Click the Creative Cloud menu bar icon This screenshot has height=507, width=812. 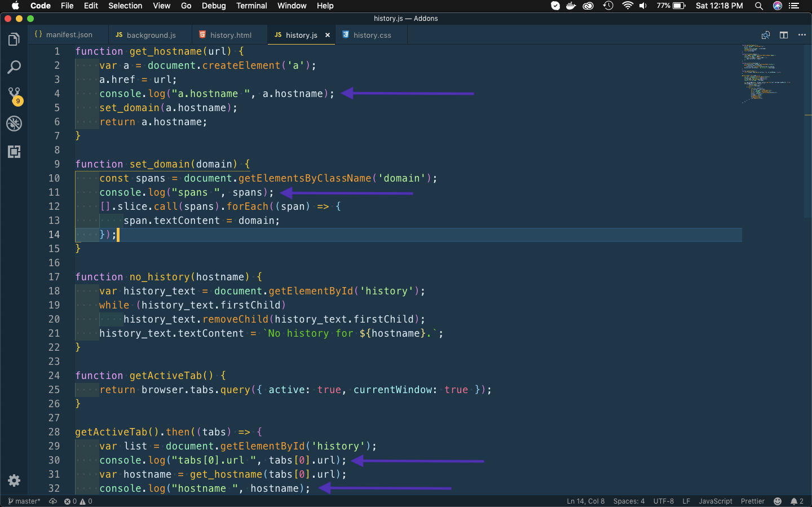588,6
